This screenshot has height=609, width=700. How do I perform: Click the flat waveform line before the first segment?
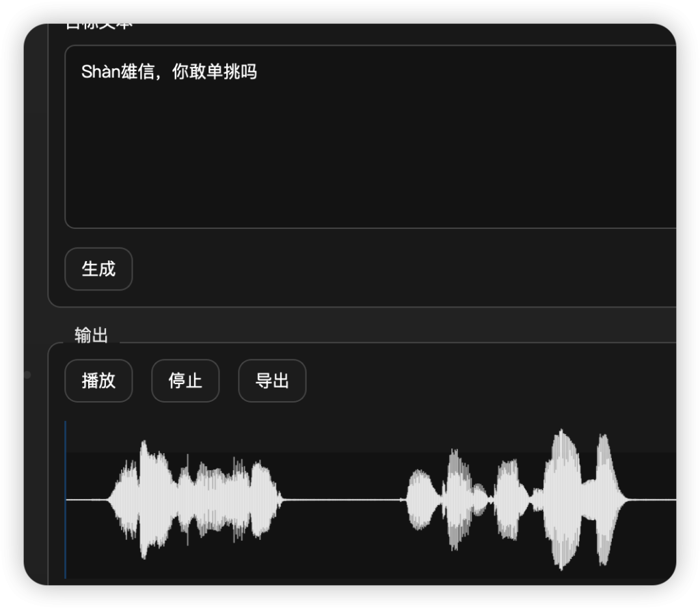click(x=87, y=500)
